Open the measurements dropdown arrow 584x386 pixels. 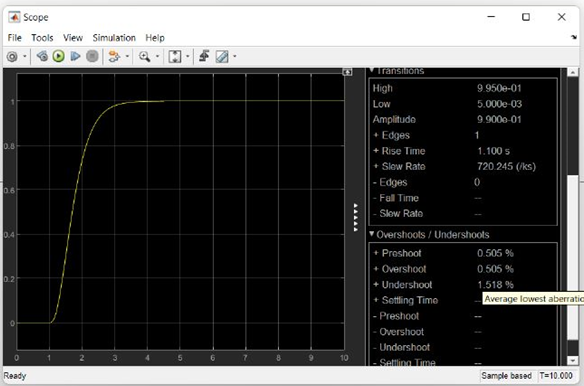click(x=235, y=57)
